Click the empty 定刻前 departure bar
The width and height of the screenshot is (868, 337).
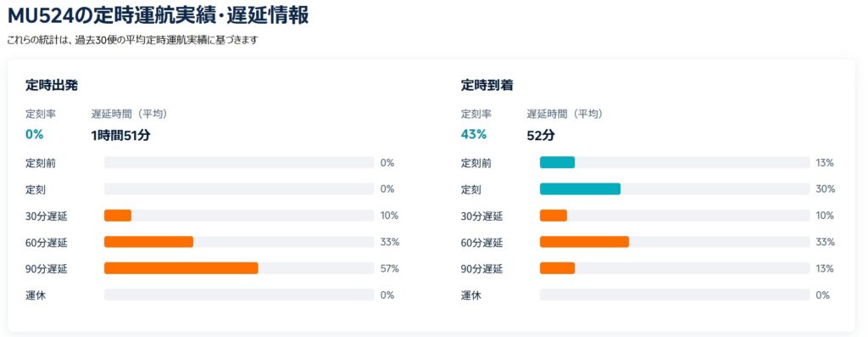tap(239, 162)
